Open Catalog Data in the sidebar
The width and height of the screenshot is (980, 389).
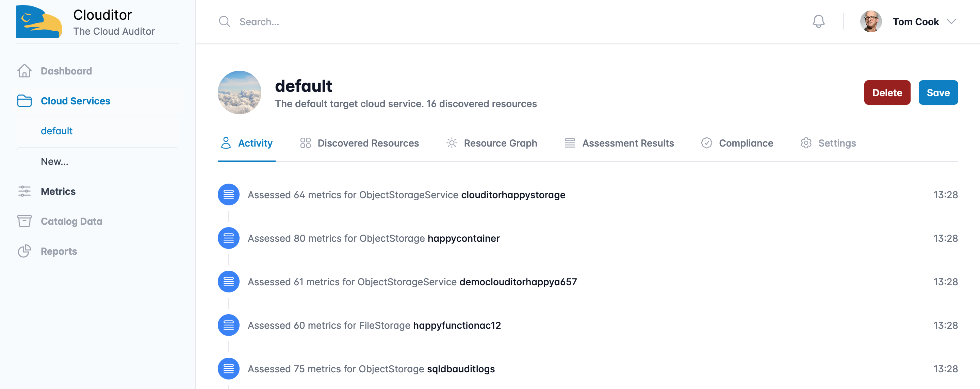tap(98, 221)
